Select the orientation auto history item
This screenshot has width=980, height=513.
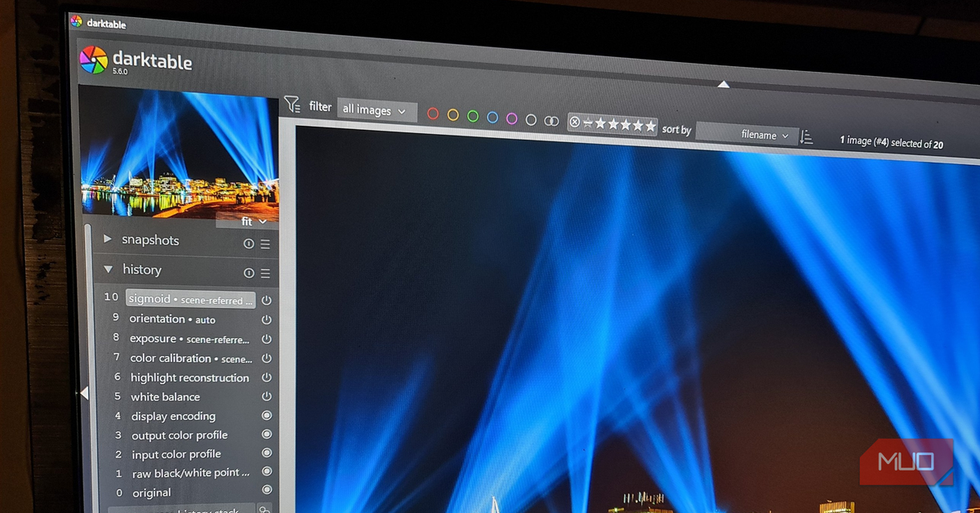pyautogui.click(x=172, y=319)
